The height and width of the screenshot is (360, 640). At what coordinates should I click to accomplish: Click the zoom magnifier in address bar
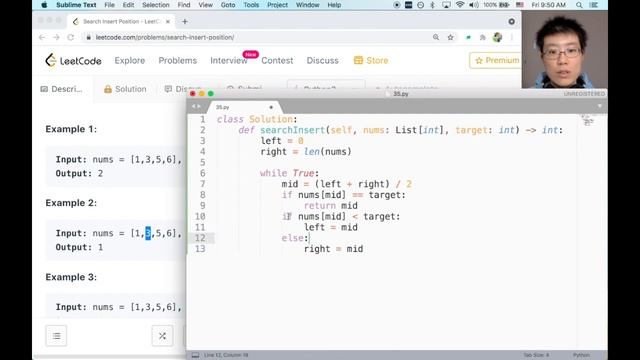(436, 37)
